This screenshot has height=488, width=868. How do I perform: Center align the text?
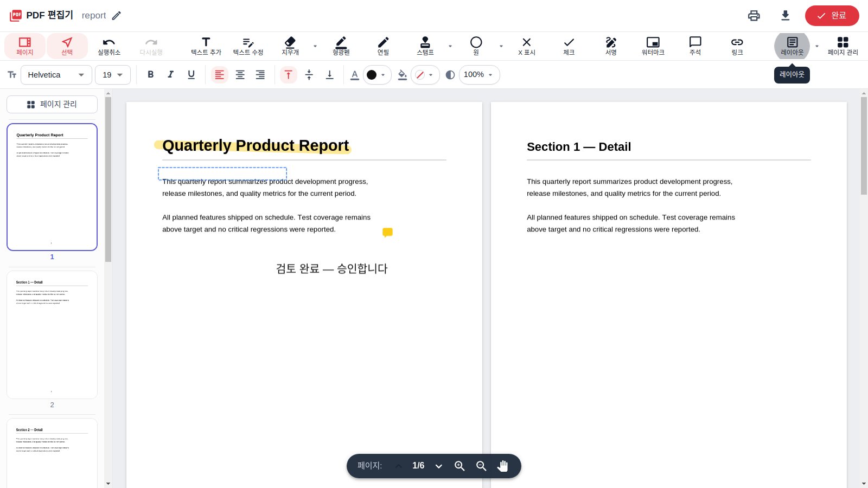(x=240, y=75)
